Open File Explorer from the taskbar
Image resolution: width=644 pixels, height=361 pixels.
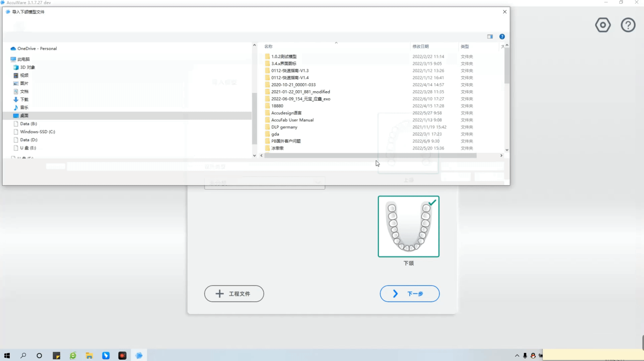click(89, 356)
